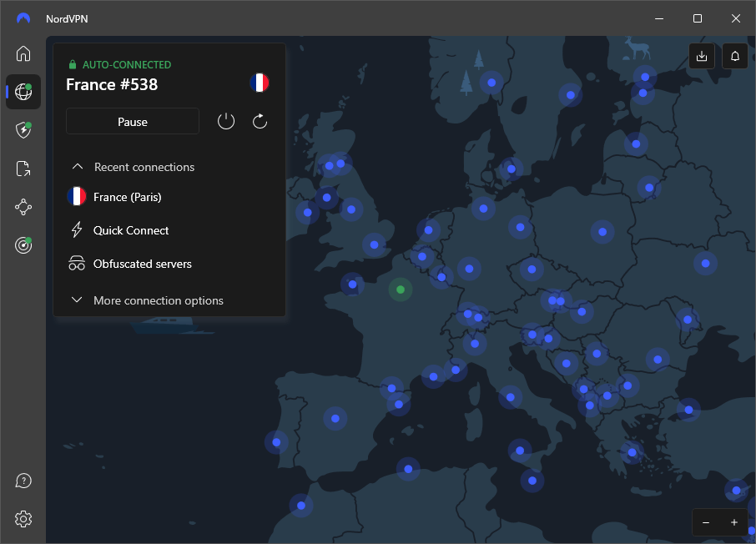Open Meshnet icon in sidebar
Screen dimensions: 756x544
click(23, 207)
